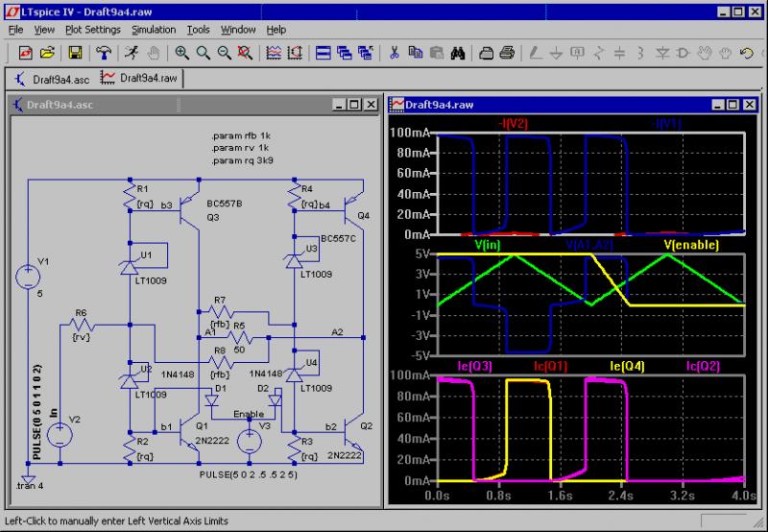Open the Simulation menu
The width and height of the screenshot is (768, 532).
154,30
